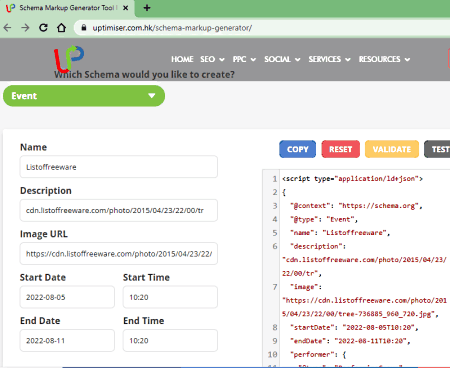This screenshot has width=450, height=368.
Task: Click the "@context" code line
Action: pyautogui.click(x=356, y=206)
